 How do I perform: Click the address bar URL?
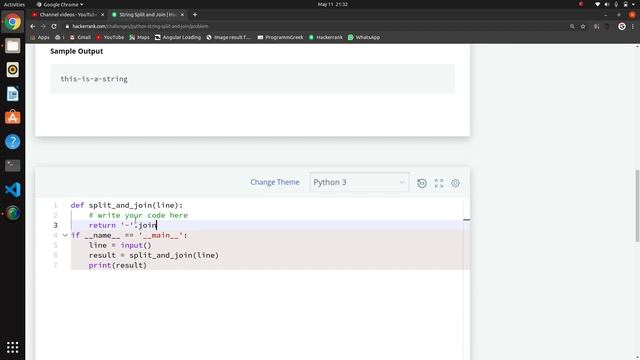[140, 26]
